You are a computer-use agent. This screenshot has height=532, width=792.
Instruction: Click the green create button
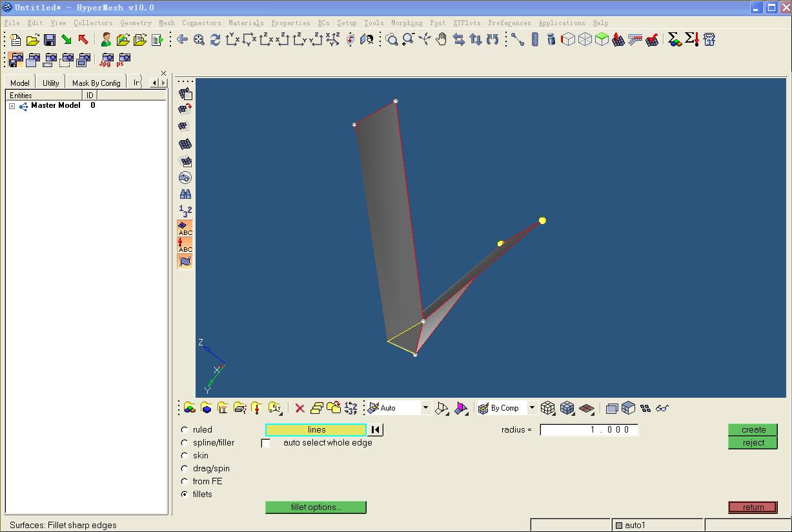click(753, 430)
